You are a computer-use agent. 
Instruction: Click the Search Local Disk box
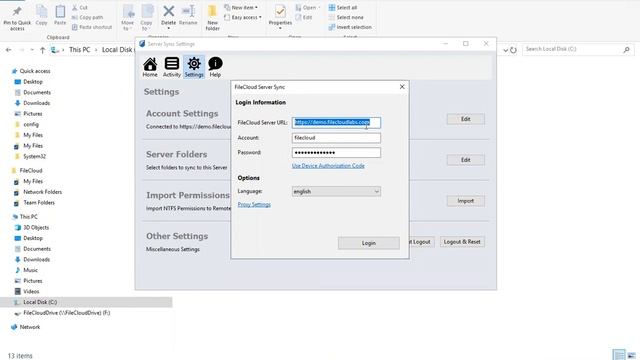(577, 49)
